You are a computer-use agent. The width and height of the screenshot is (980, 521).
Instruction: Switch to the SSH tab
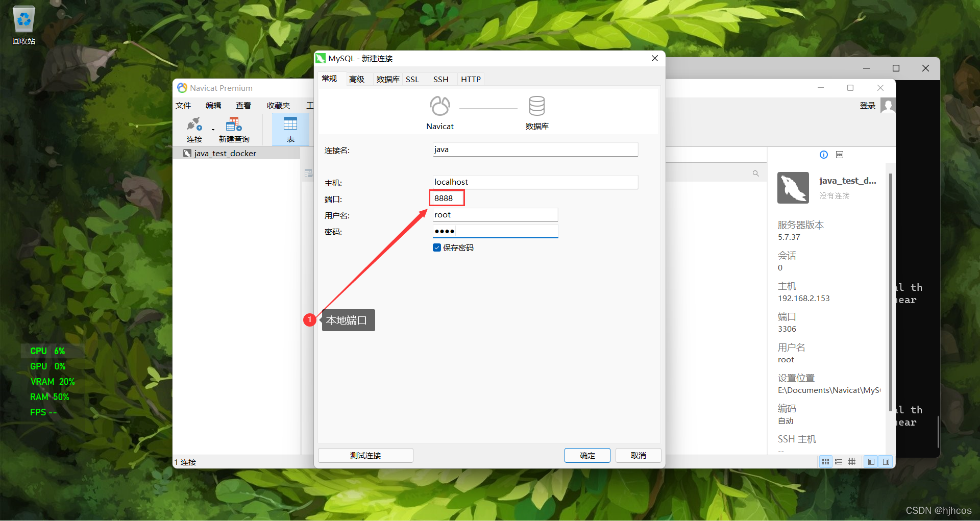[x=441, y=79]
